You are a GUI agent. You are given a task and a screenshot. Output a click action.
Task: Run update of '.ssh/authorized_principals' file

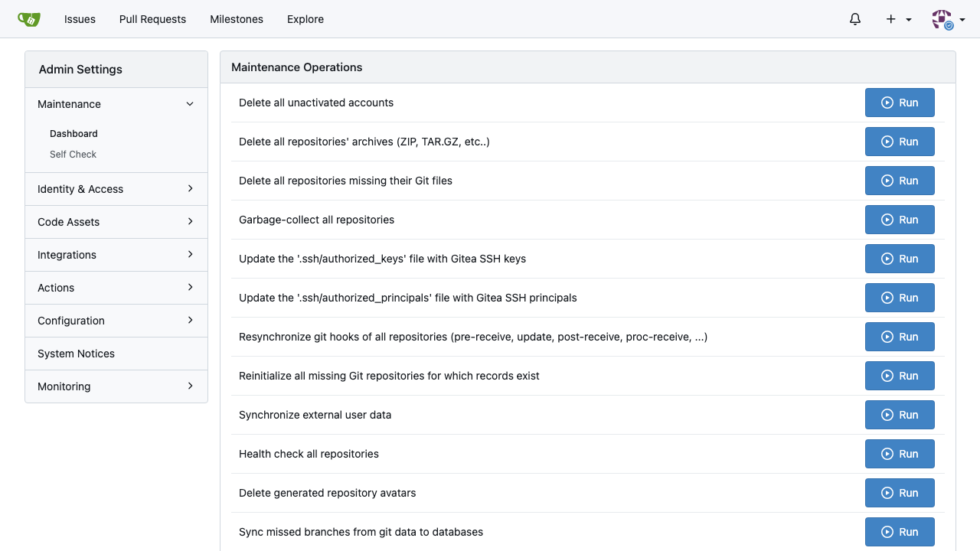[x=900, y=298]
